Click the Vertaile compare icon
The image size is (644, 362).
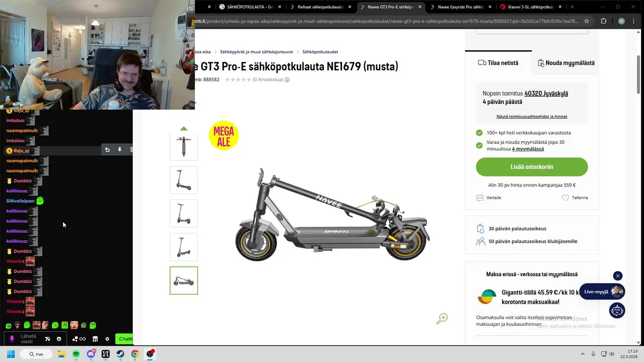[480, 198]
